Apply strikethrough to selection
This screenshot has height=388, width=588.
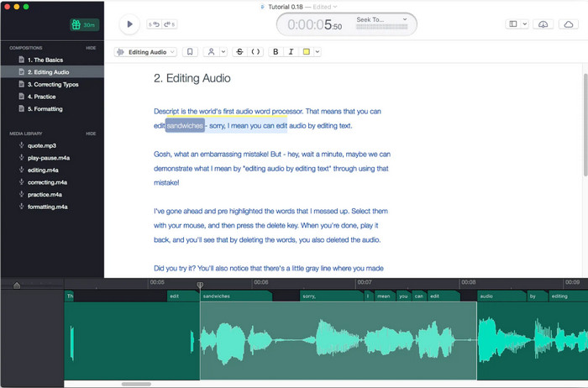(239, 52)
